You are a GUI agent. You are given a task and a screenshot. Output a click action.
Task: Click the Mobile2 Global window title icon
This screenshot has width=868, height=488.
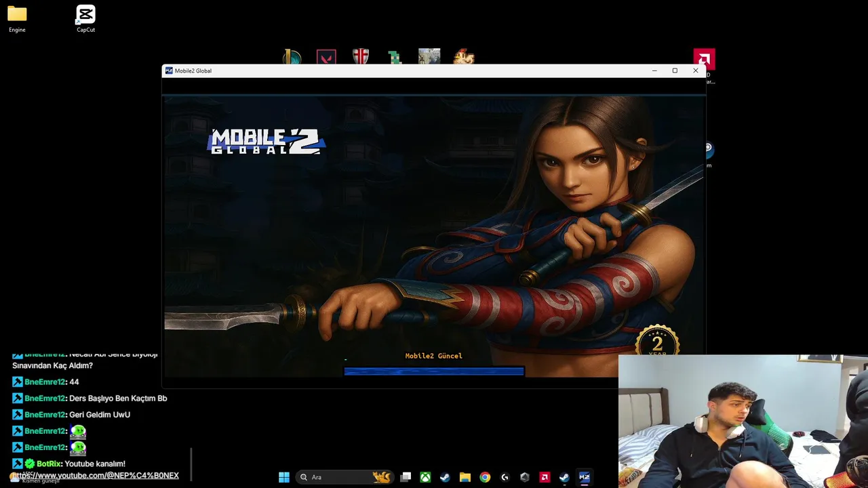pos(169,70)
